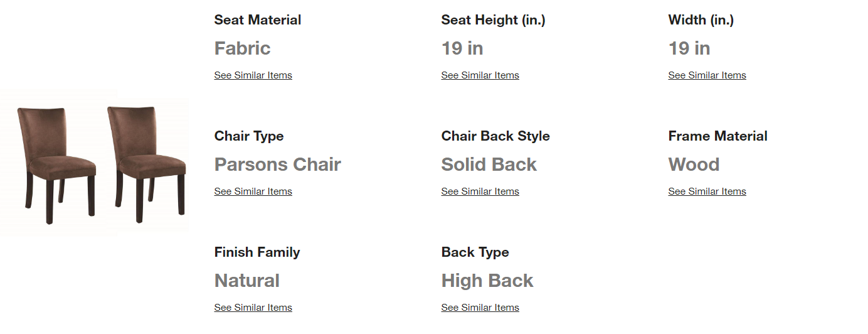Click See Similar Items under Solid Back

pos(480,191)
